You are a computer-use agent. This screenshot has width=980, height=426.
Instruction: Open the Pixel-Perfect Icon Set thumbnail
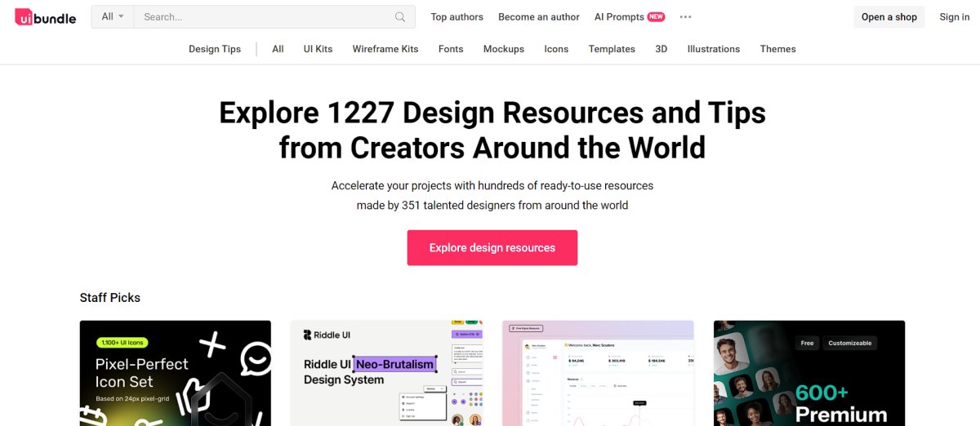[175, 373]
